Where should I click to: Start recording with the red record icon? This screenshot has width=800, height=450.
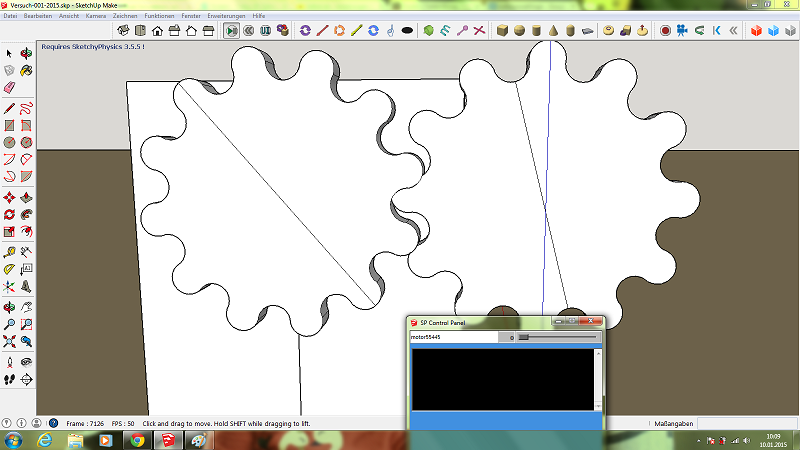(x=664, y=31)
